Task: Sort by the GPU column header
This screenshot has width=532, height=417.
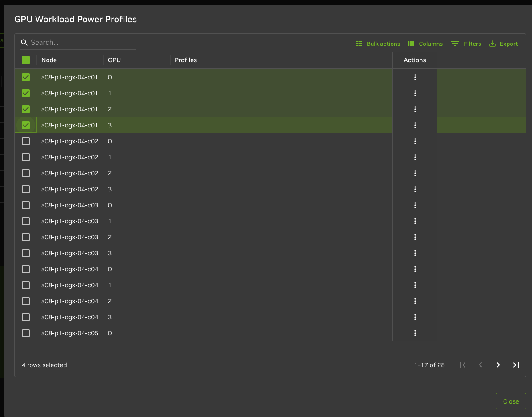Action: click(114, 60)
